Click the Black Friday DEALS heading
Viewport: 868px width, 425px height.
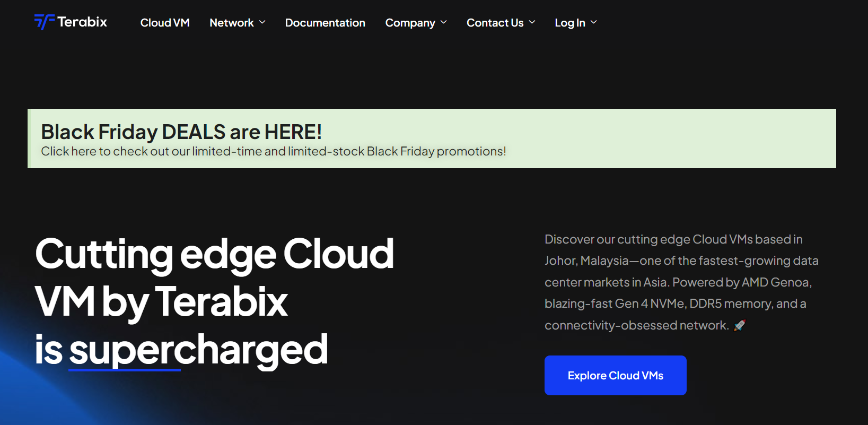181,132
